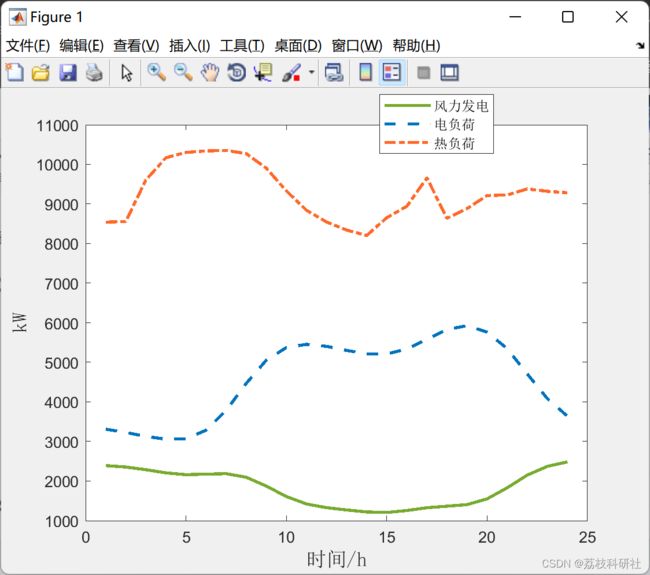Image resolution: width=650 pixels, height=575 pixels.
Task: Open file using the folder icon
Action: [x=41, y=72]
